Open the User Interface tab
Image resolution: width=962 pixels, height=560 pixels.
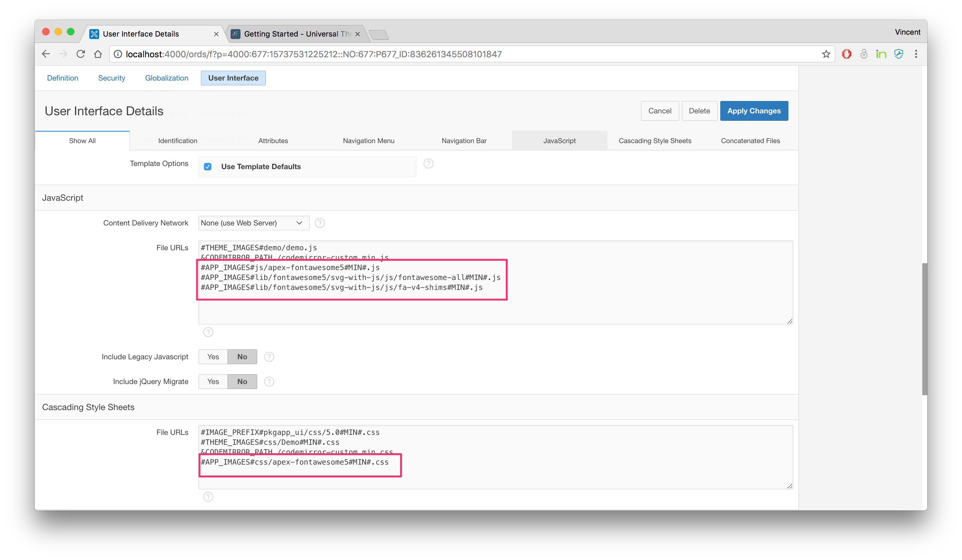(233, 77)
